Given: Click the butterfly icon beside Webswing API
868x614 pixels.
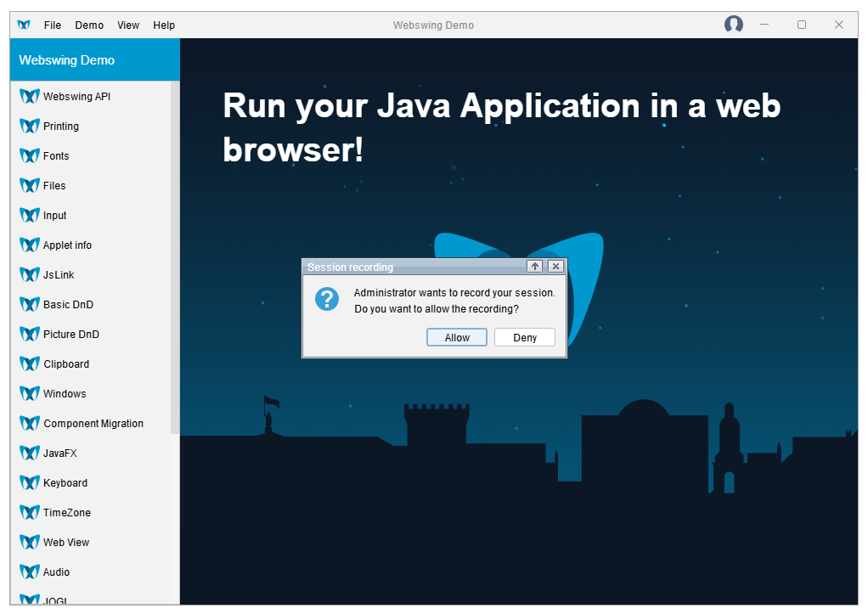Looking at the screenshot, I should click(x=30, y=96).
